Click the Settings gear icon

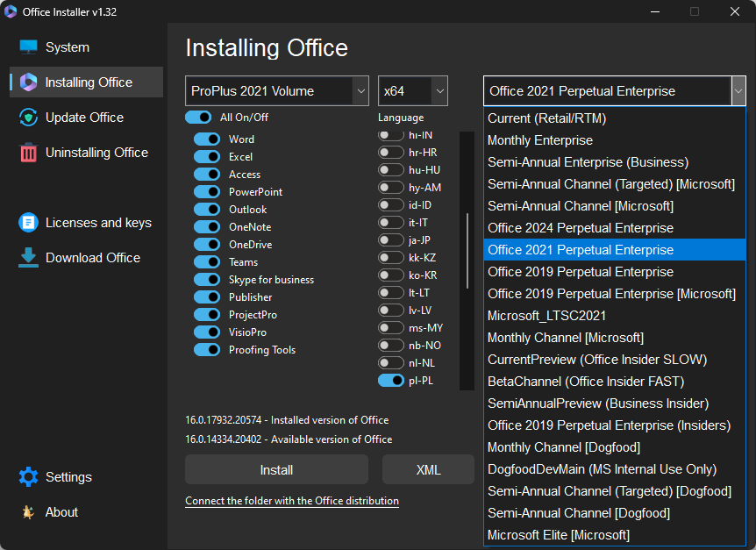click(28, 476)
